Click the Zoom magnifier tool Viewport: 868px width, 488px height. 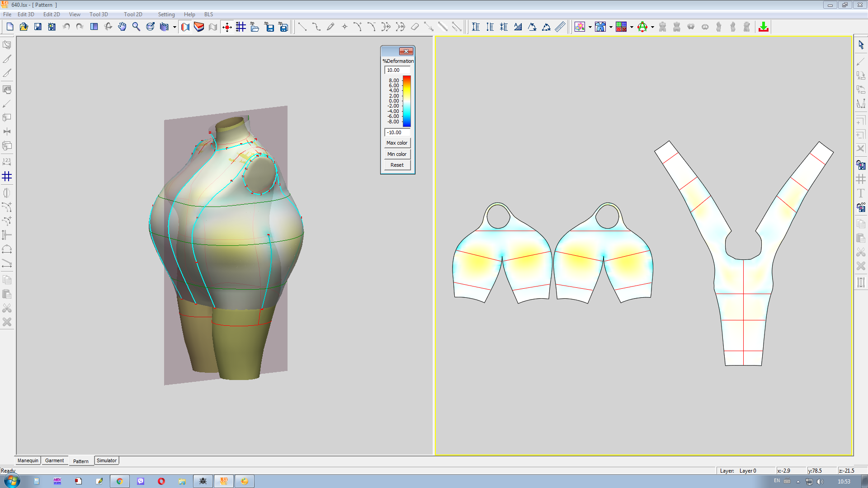[x=136, y=27]
